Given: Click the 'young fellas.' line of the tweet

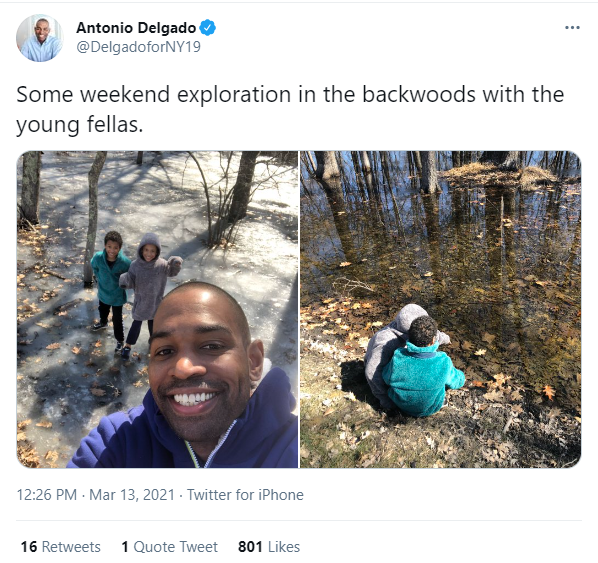Looking at the screenshot, I should 80,125.
